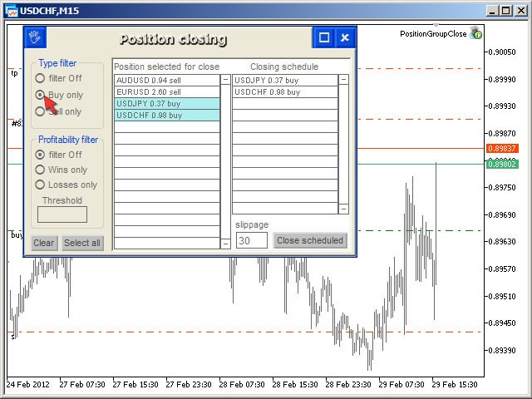This screenshot has height=399, width=532.
Task: Select EURUSD 2.60 sell position
Action: coord(166,91)
